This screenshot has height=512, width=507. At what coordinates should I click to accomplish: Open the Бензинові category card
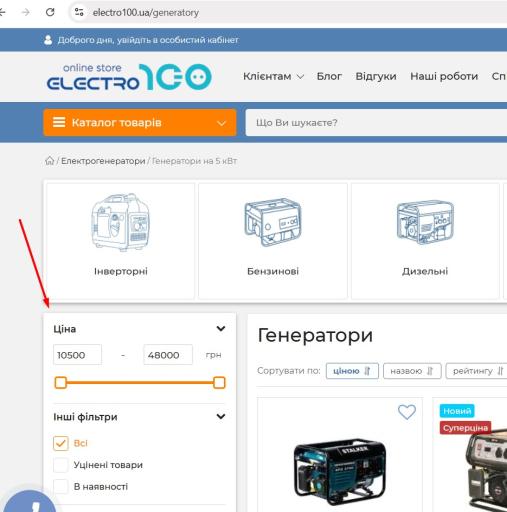(273, 241)
